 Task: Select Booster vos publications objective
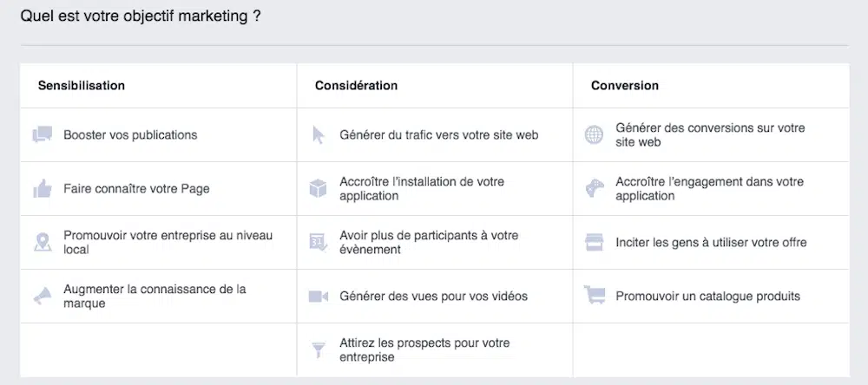point(130,135)
